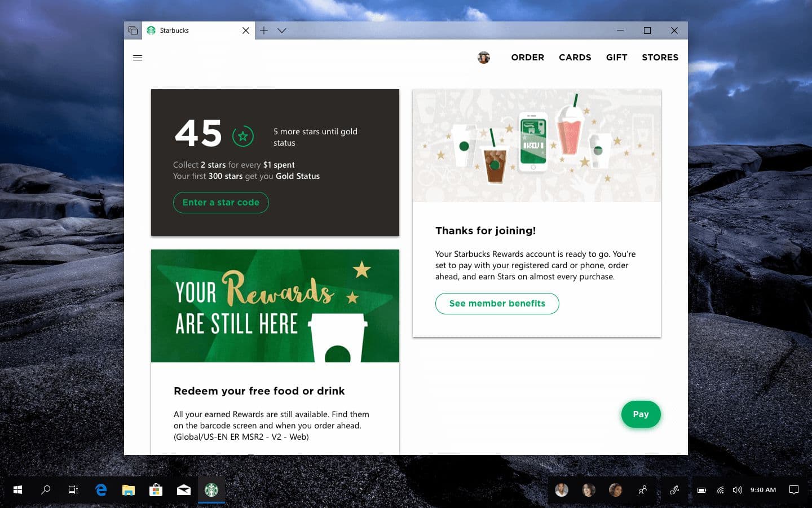
Task: Open the Windows Start menu
Action: coord(17,490)
